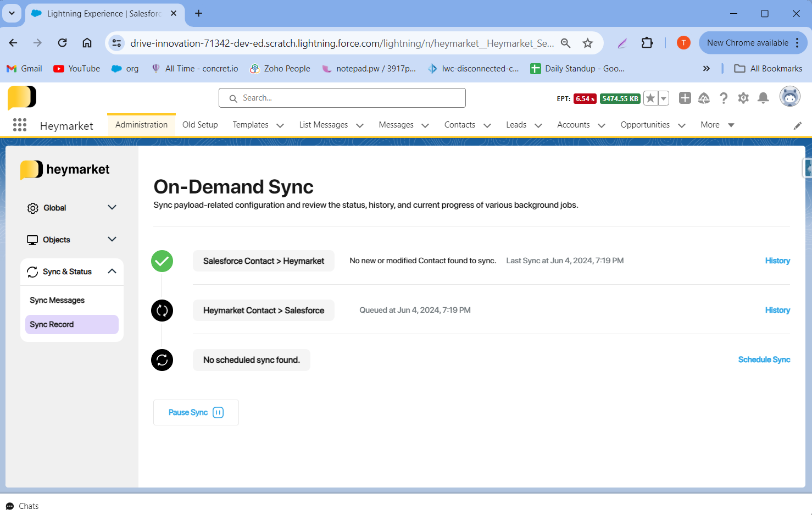Open the favorites list dropdown arrow
This screenshot has height=515, width=812.
[664, 98]
